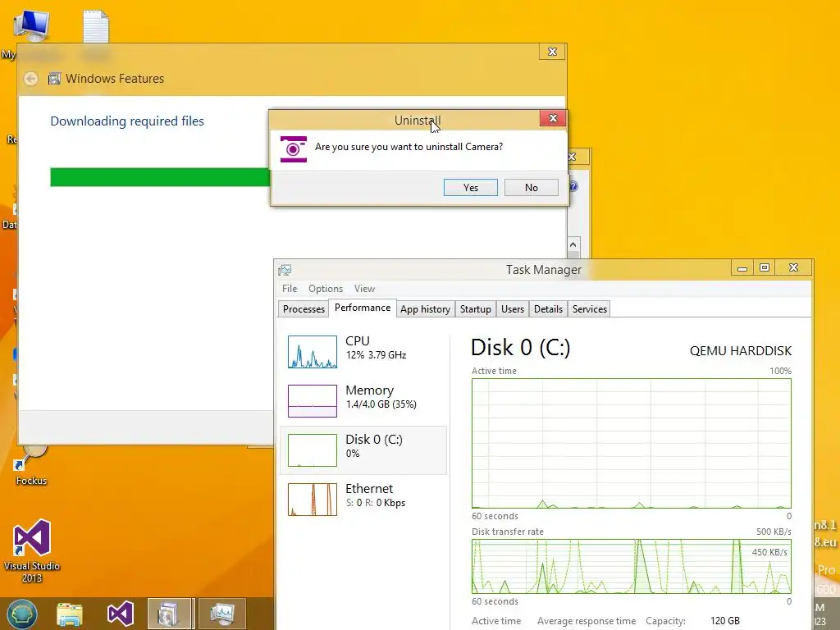Click the Disk transfer rate graph
Viewport: 840px width, 630px height.
click(631, 566)
